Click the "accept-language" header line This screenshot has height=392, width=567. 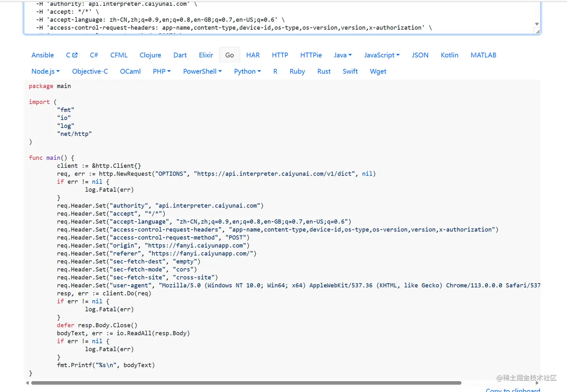tap(204, 222)
